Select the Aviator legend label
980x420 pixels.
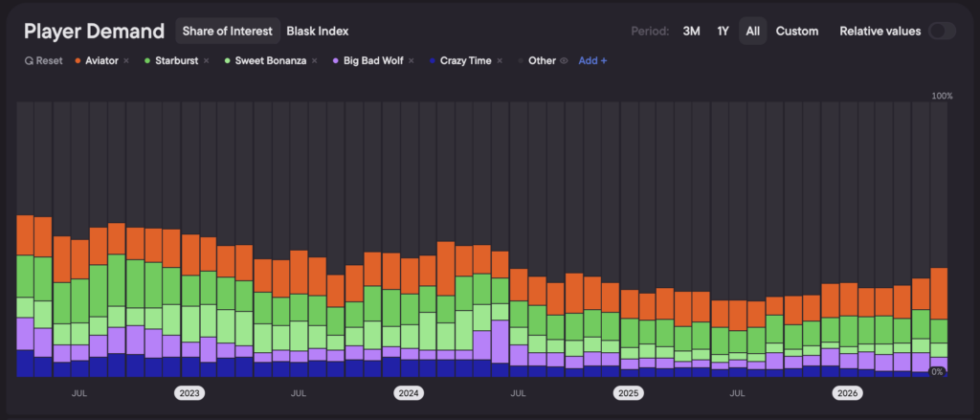point(101,60)
